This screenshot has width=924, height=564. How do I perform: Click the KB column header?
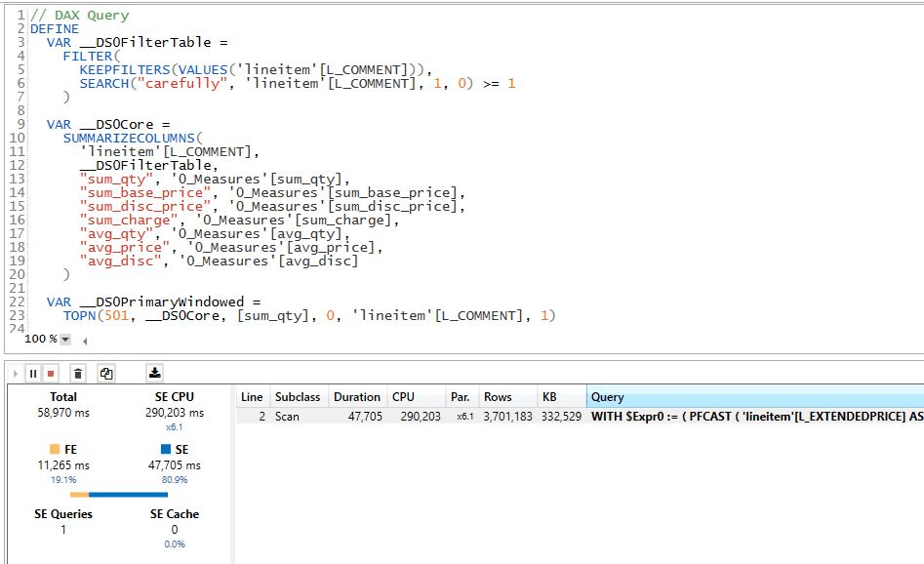(549, 397)
